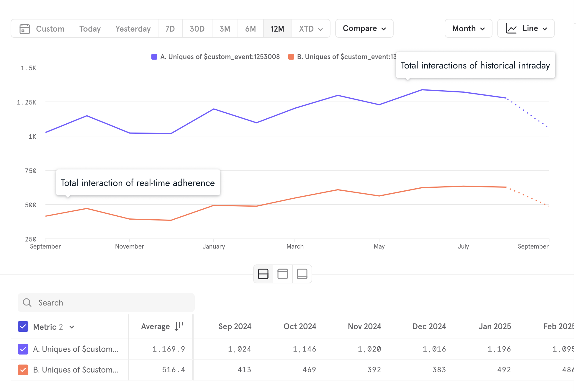Select split chart-and-table layout icon

click(263, 274)
